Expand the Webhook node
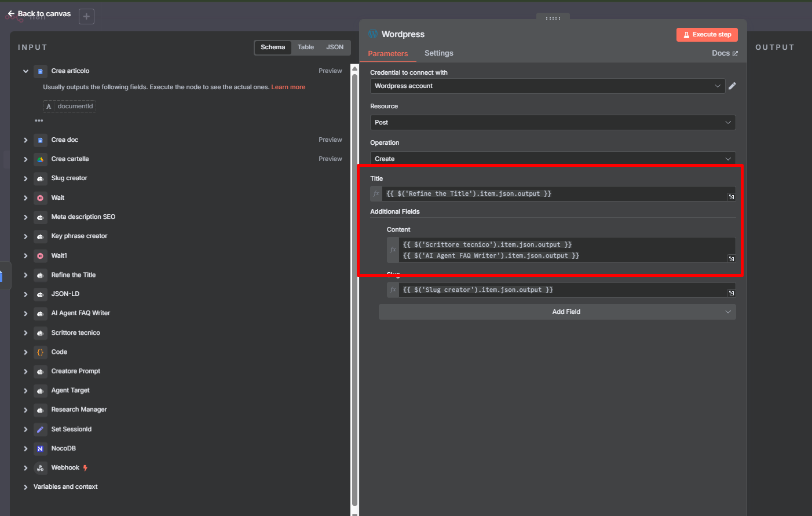 pyautogui.click(x=25, y=468)
